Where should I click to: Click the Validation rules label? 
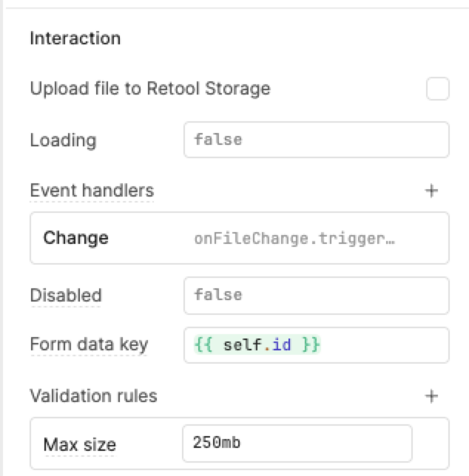[x=93, y=396]
